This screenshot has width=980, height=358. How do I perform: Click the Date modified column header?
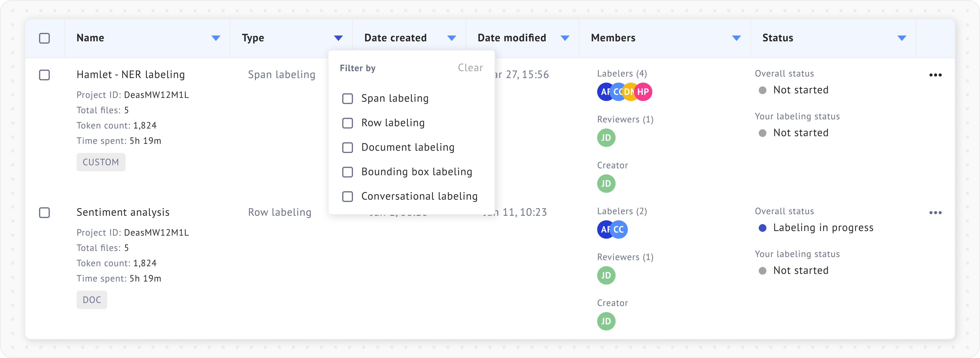[x=511, y=38]
